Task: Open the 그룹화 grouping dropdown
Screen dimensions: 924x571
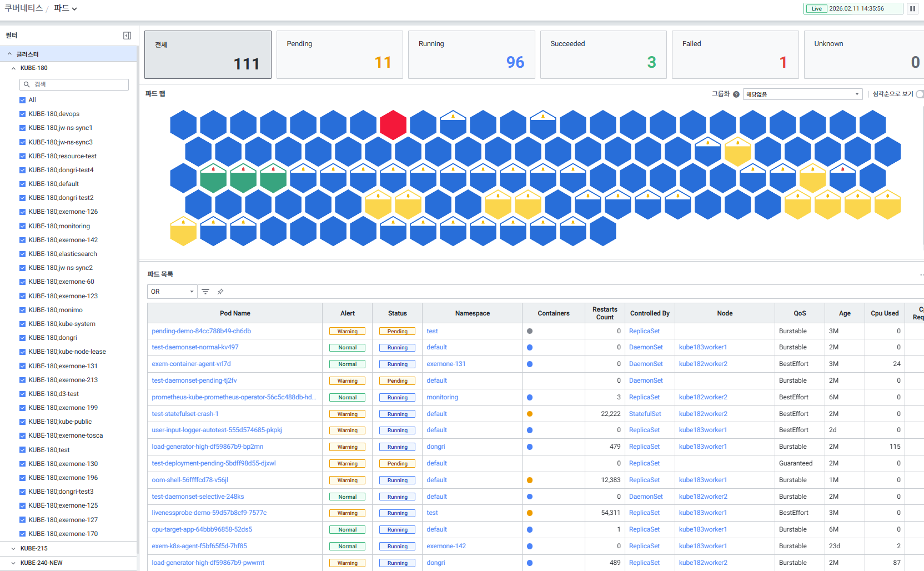Action: pyautogui.click(x=802, y=94)
